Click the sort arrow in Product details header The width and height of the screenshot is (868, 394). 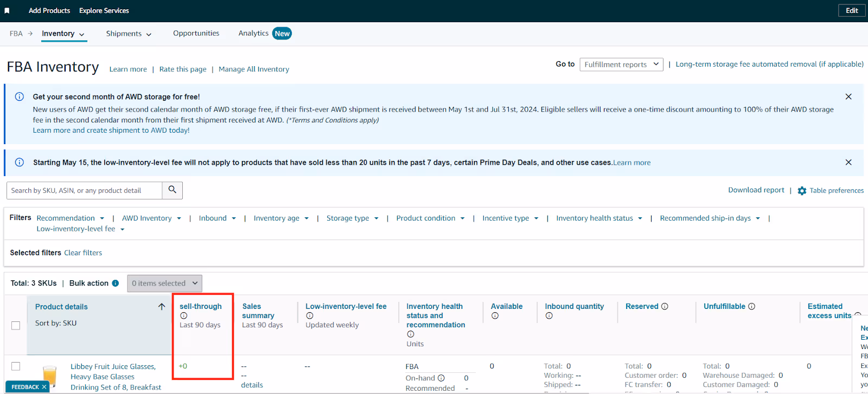click(162, 307)
